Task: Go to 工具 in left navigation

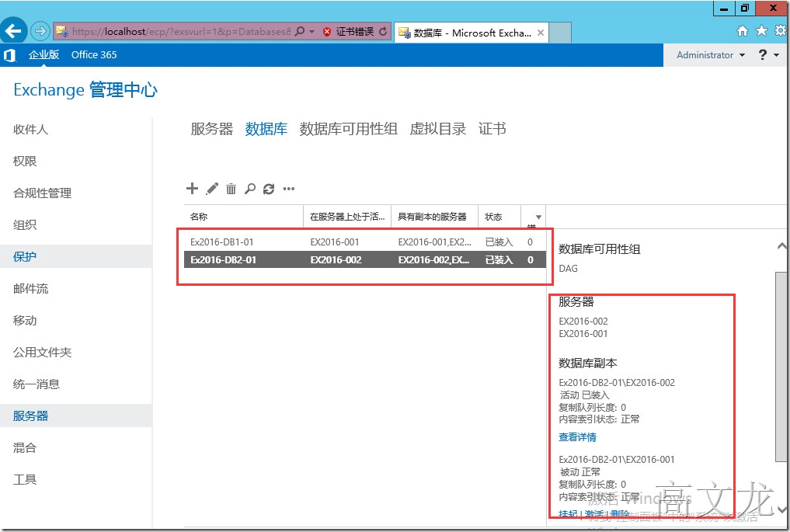Action: (25, 479)
